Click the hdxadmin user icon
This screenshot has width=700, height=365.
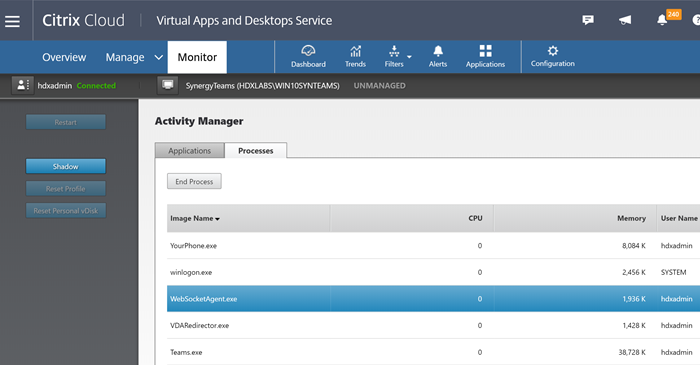[22, 85]
